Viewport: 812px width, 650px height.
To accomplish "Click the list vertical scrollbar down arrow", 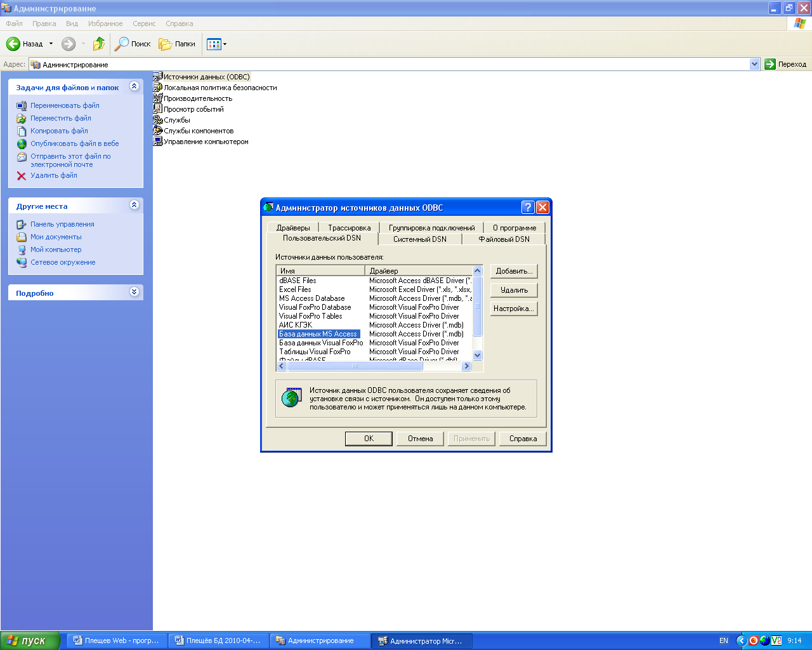I will point(478,355).
